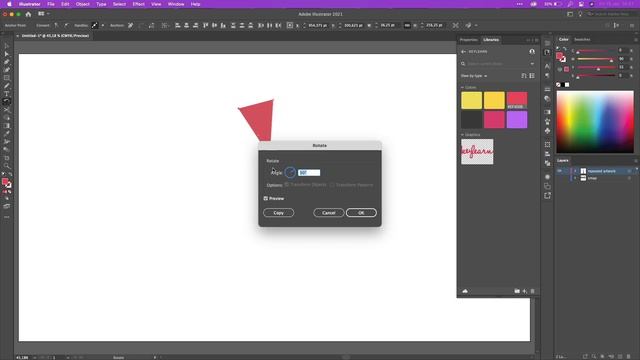
Task: Click the Layers panel tab
Action: click(563, 160)
